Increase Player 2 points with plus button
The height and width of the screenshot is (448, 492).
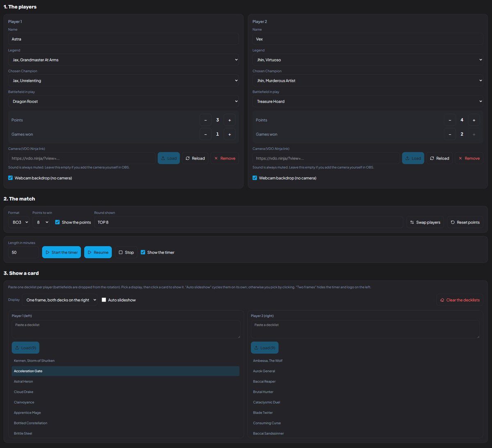click(474, 120)
